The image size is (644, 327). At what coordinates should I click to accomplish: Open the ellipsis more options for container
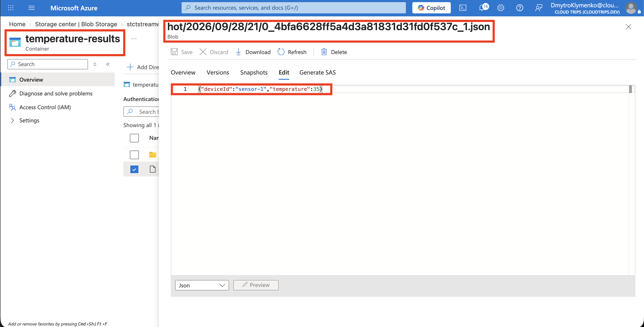coord(134,39)
